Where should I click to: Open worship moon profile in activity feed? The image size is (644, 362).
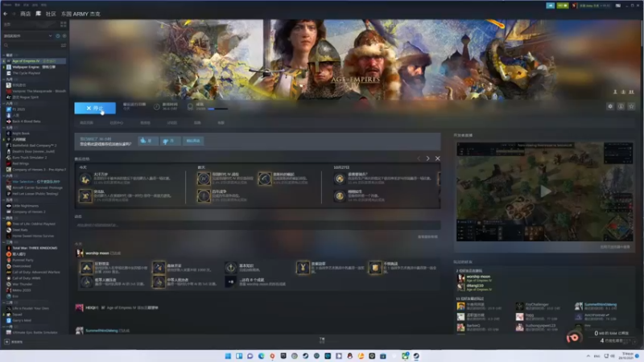(x=97, y=253)
